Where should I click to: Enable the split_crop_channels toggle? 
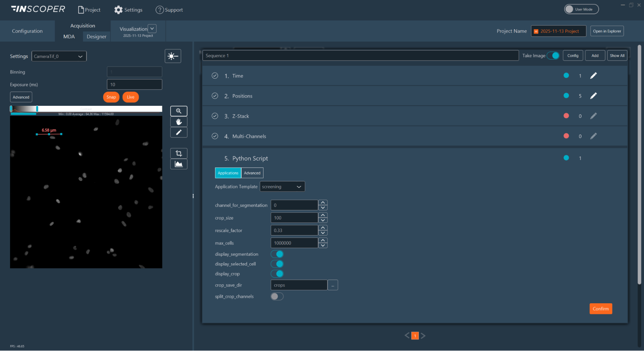(277, 296)
